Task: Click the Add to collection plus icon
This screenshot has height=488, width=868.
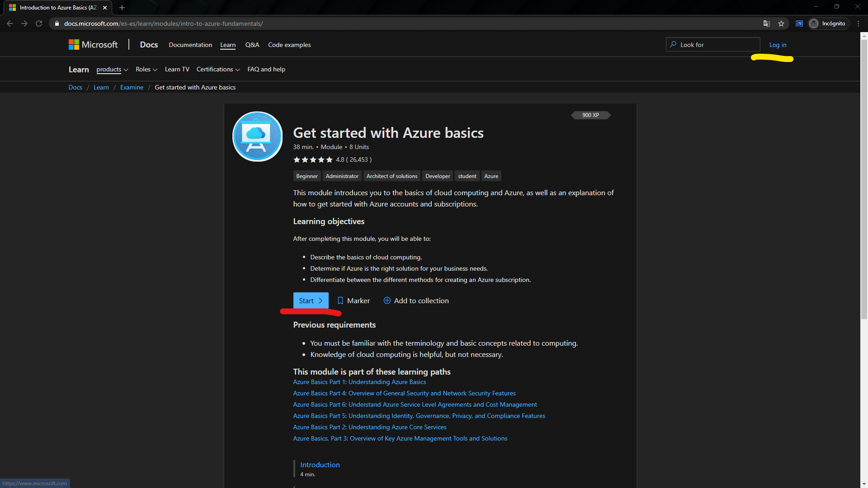Action: click(387, 300)
